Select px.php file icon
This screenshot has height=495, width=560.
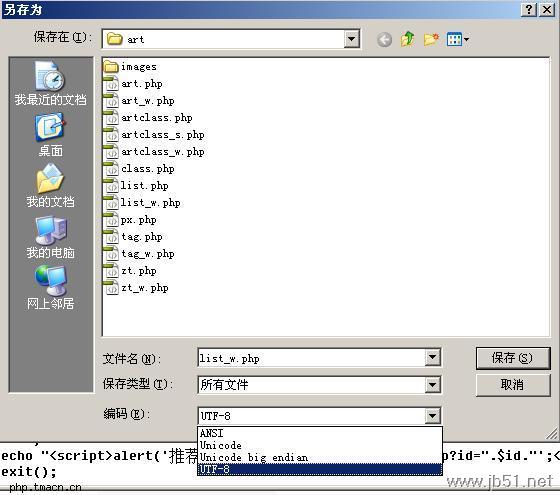[111, 220]
